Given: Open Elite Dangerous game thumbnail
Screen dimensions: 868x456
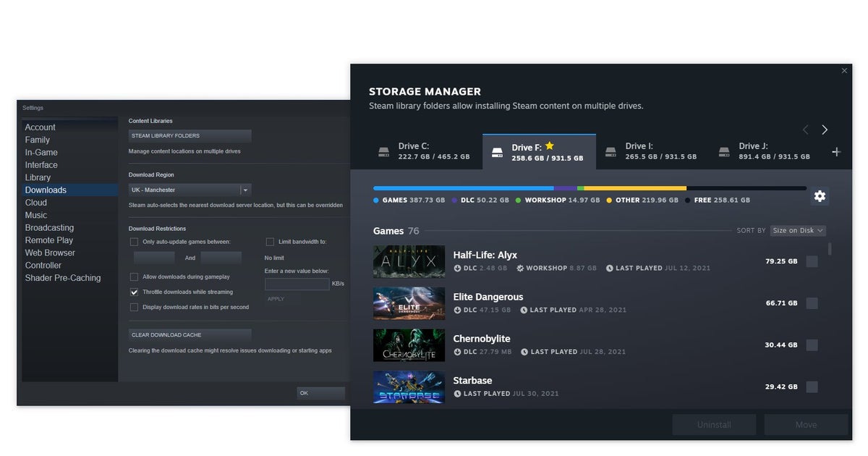Looking at the screenshot, I should [x=409, y=303].
